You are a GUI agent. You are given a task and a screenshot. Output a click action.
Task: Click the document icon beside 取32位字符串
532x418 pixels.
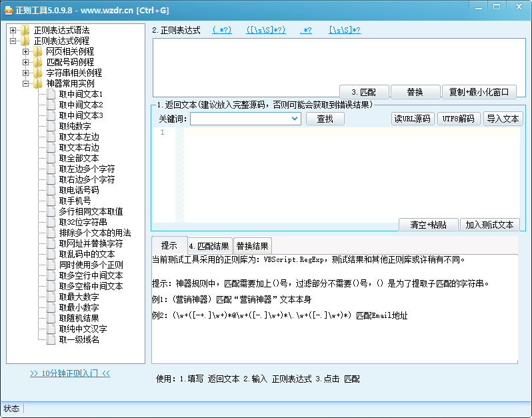(x=51, y=222)
